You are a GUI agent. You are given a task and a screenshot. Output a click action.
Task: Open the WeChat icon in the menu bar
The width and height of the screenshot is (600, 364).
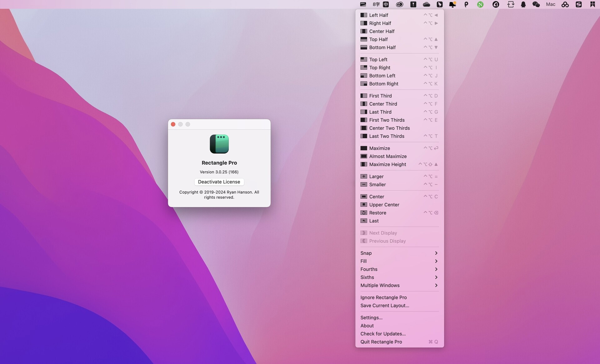pyautogui.click(x=536, y=4)
